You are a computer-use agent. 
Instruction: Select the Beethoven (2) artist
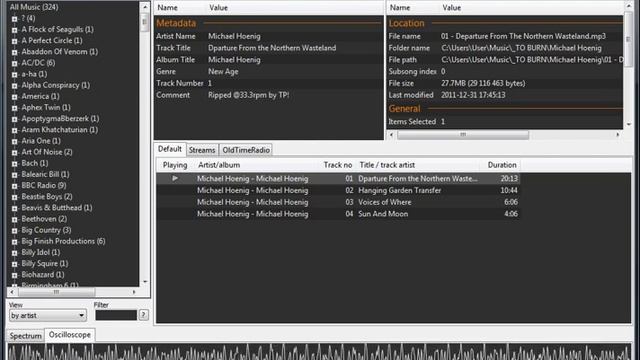tap(44, 219)
